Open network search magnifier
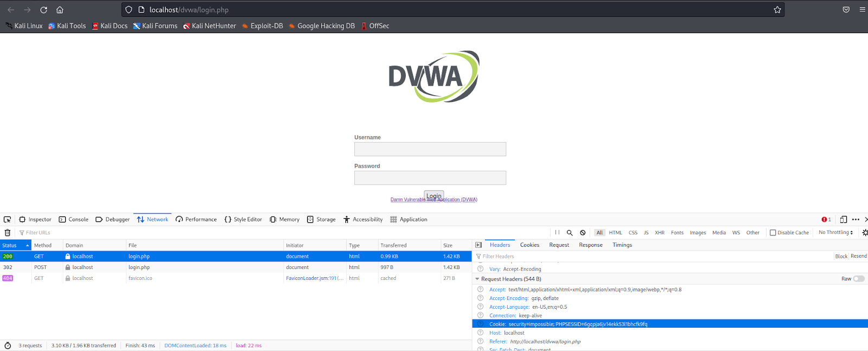Screen dimensions: 868x351 pos(570,233)
